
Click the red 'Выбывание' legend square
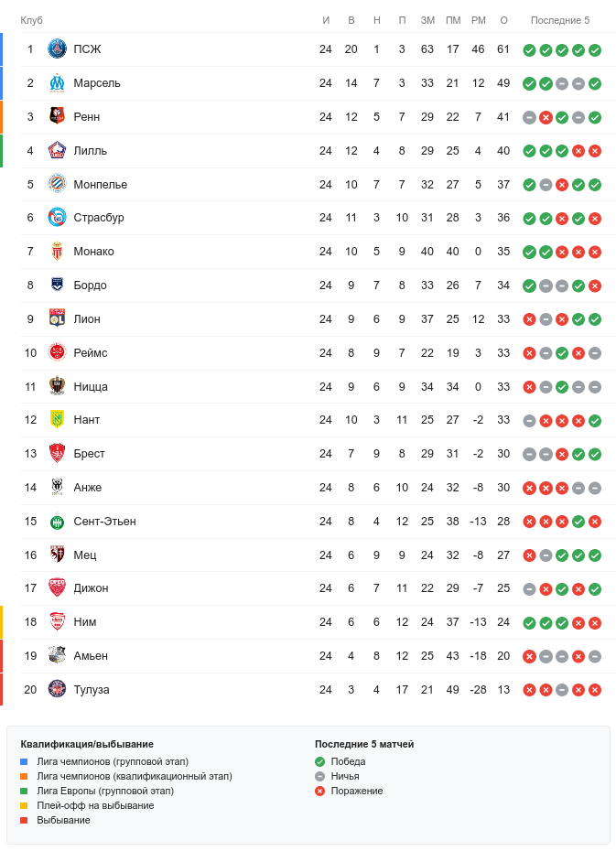[25, 820]
